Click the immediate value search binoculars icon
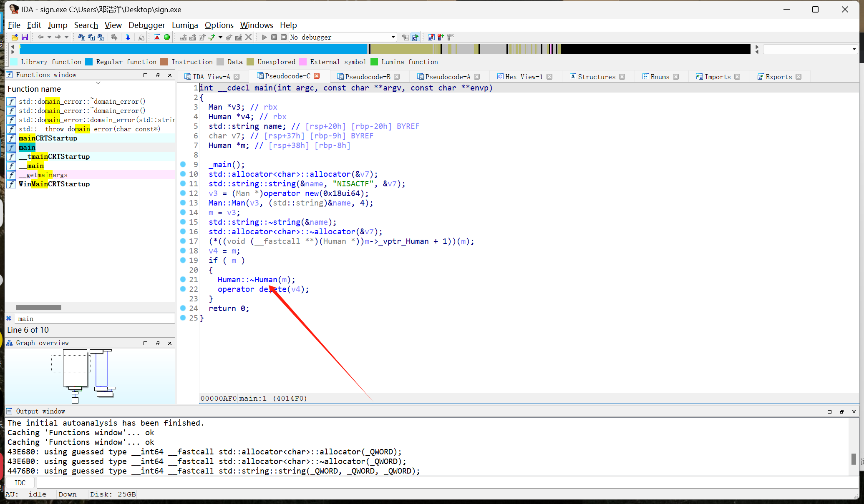864x504 pixels. 82,37
